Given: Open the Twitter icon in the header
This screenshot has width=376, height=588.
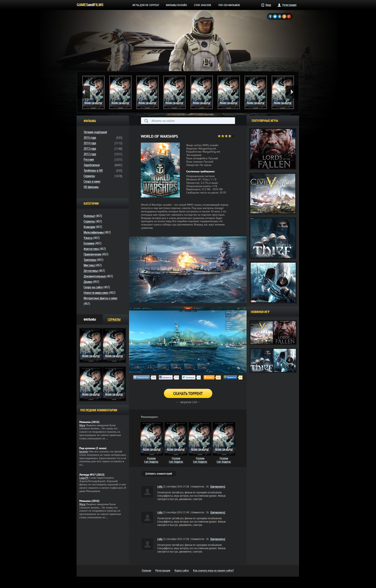Looking at the screenshot, I should coord(275,17).
